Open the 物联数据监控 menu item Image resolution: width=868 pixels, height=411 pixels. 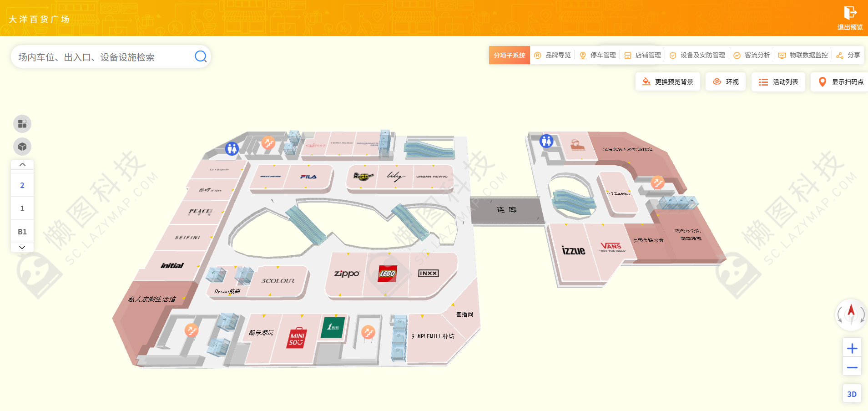[803, 55]
